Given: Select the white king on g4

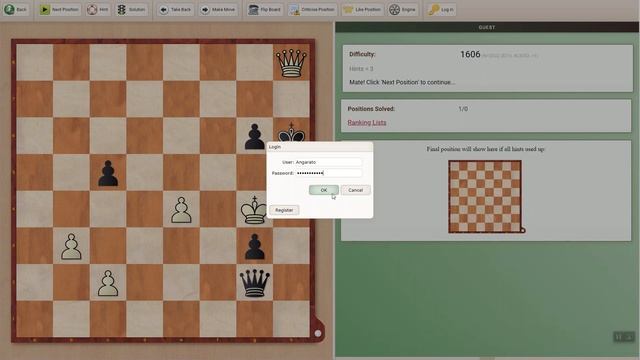Looking at the screenshot, I should 253,209.
